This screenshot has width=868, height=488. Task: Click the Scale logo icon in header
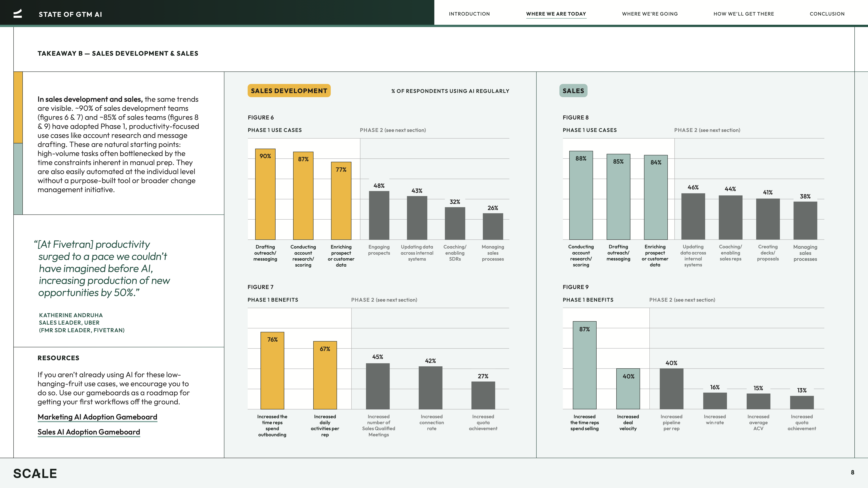(x=18, y=14)
